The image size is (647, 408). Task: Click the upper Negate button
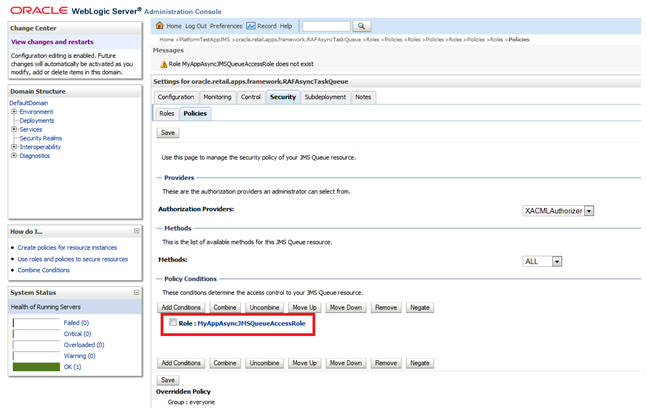tap(420, 308)
